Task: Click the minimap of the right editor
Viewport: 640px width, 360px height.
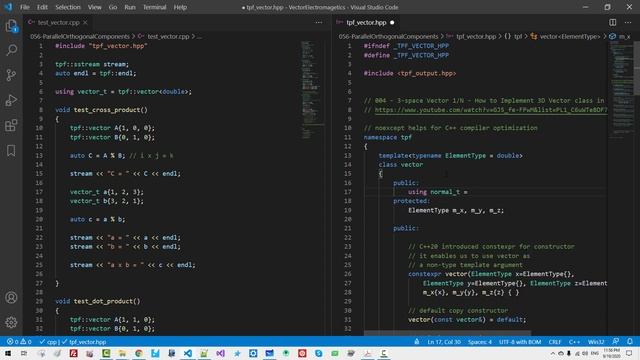Action: coord(622,90)
